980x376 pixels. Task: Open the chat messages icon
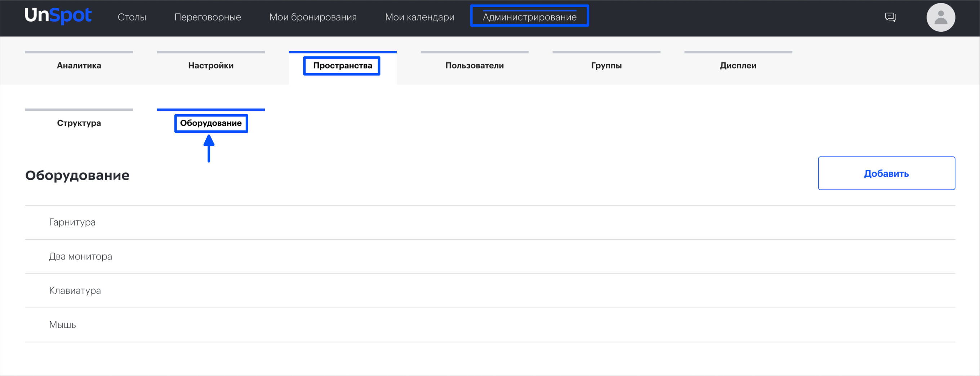(890, 17)
